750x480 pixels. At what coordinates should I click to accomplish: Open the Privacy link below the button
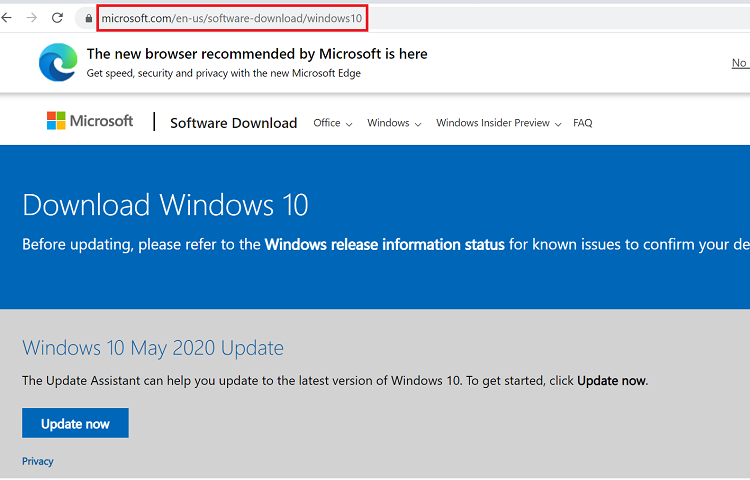[38, 461]
